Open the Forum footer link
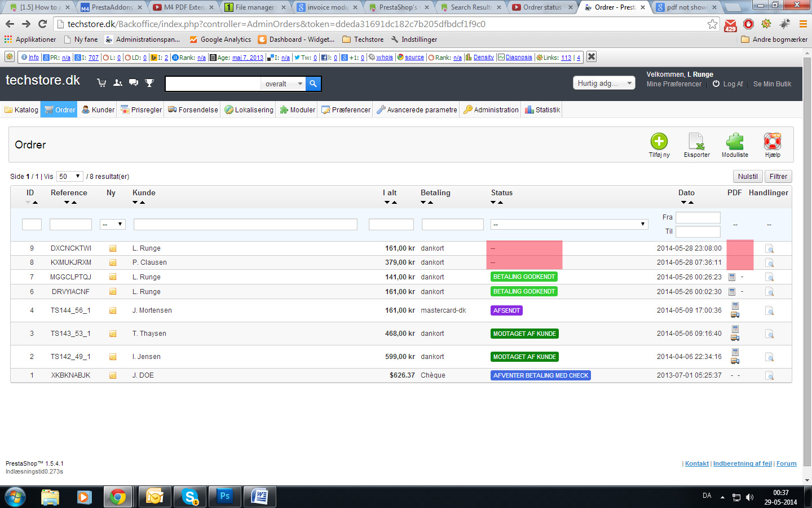Screen dimensions: 812x508 787,463
